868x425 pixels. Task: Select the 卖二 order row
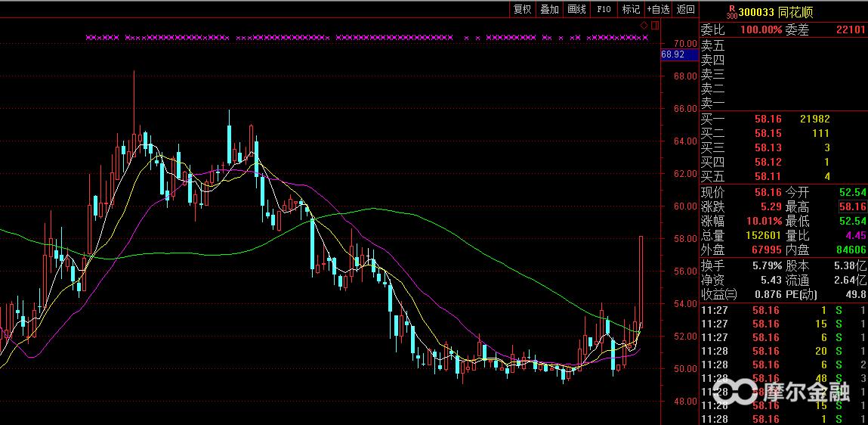(x=784, y=88)
